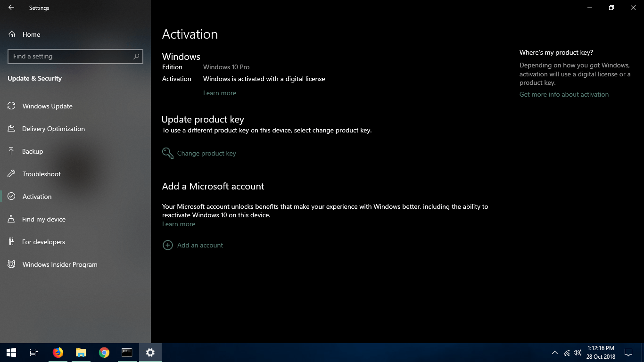Click the volume speaker tray icon

578,353
